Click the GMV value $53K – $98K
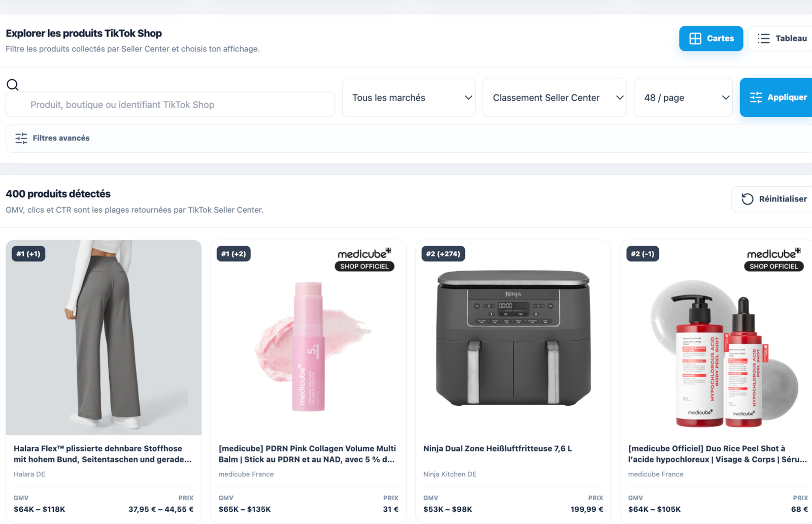 tap(448, 509)
